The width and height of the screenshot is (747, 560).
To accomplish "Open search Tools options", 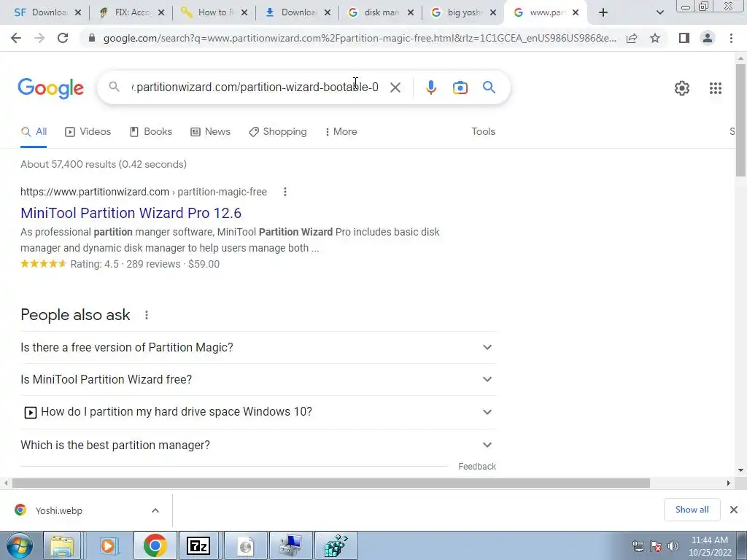I will [484, 132].
